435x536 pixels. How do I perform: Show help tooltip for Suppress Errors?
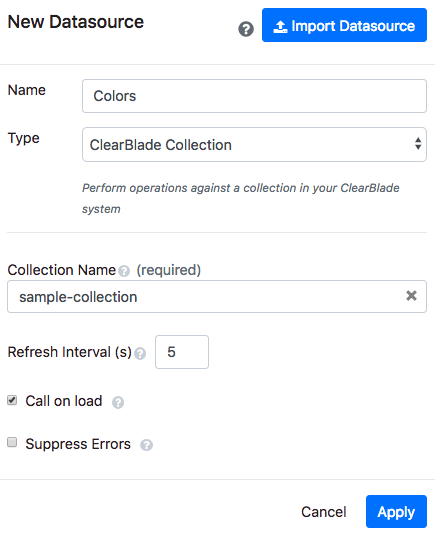click(146, 445)
